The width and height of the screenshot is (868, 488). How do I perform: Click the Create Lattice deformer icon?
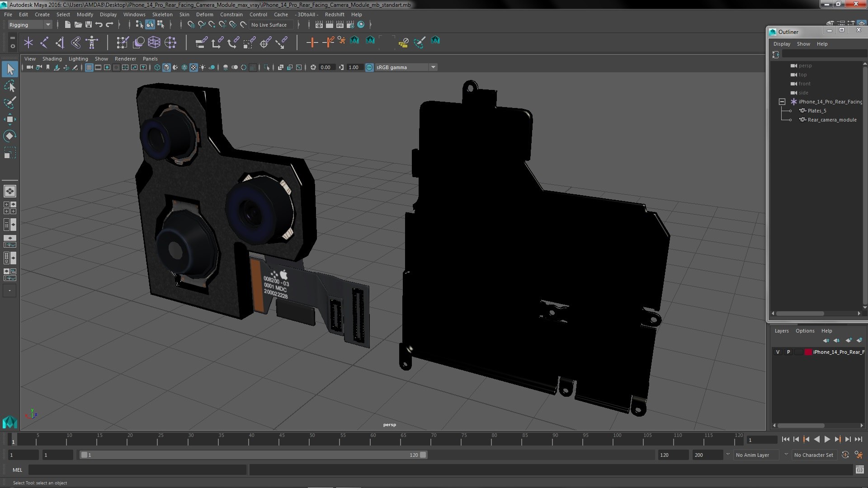(154, 42)
